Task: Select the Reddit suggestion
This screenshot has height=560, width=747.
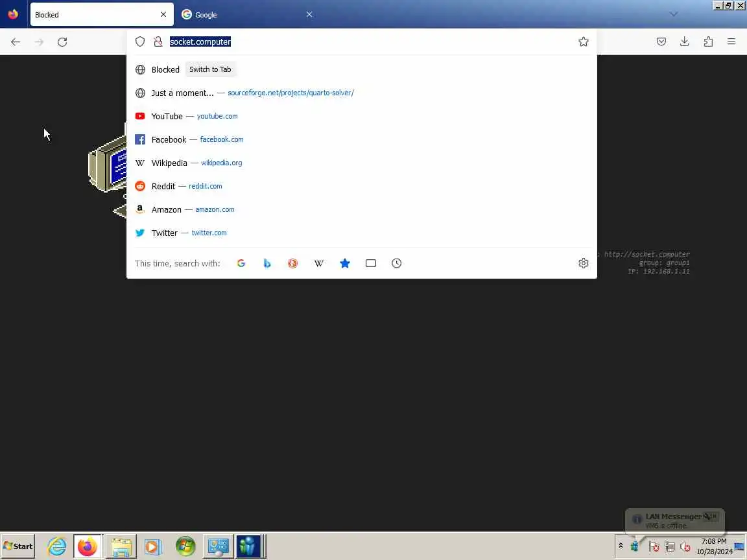Action: click(362, 186)
